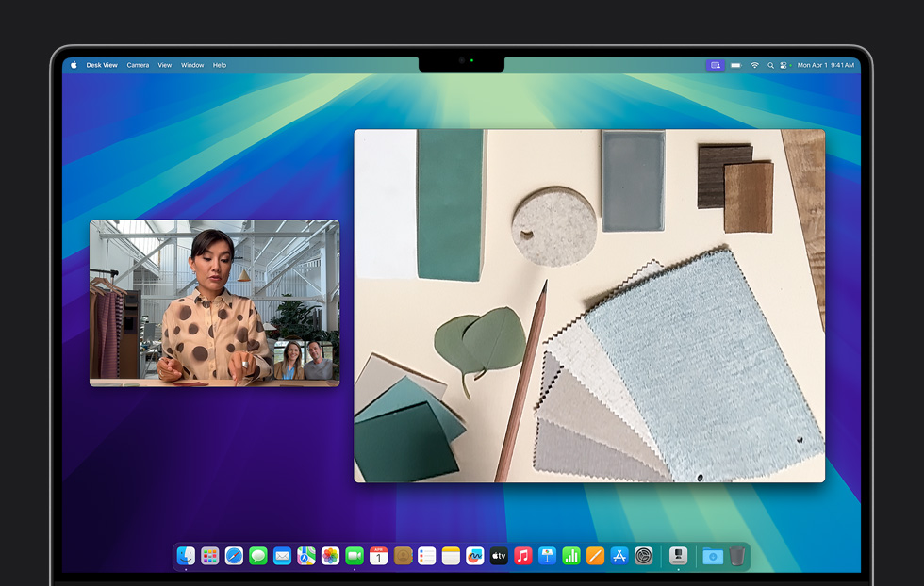Click the battery icon in the menu bar
This screenshot has width=924, height=586.
[x=736, y=65]
